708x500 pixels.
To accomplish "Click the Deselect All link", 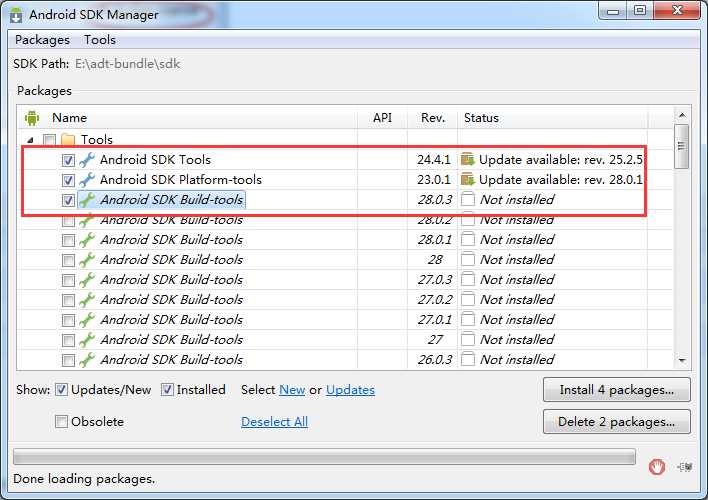I will click(274, 421).
